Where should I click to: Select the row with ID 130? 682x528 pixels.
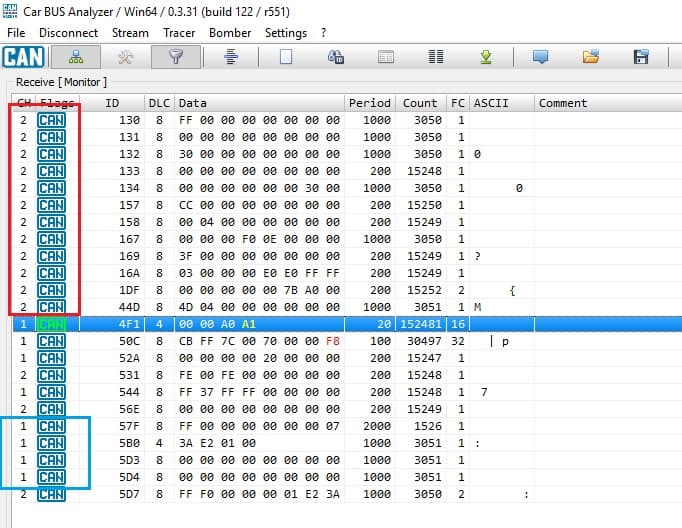click(347, 120)
